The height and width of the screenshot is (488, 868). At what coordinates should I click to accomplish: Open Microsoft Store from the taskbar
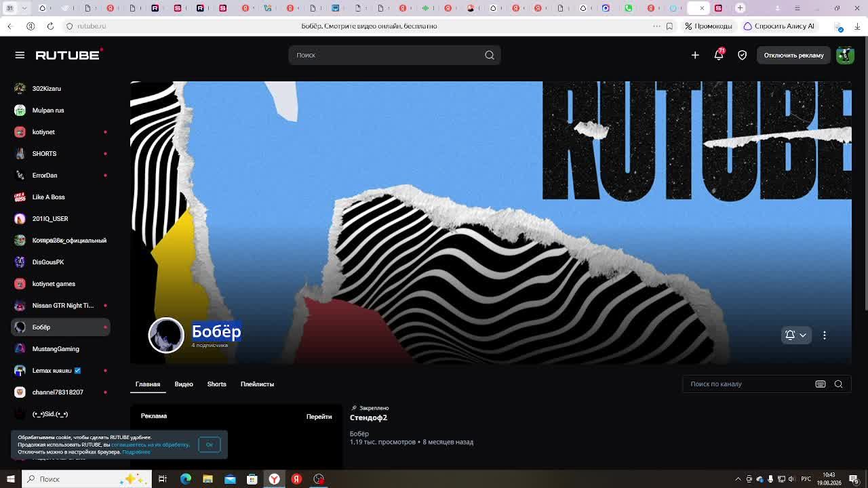[252, 479]
